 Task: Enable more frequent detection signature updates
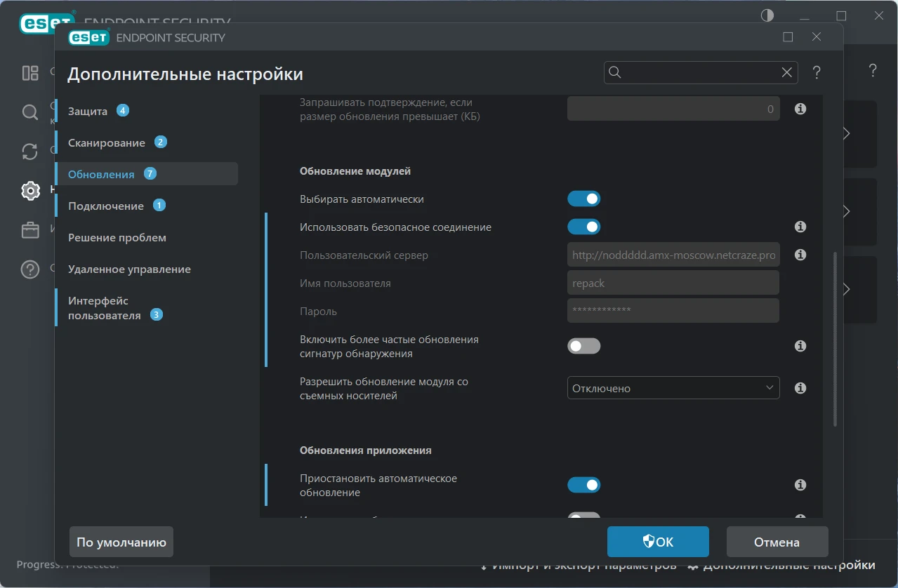583,346
